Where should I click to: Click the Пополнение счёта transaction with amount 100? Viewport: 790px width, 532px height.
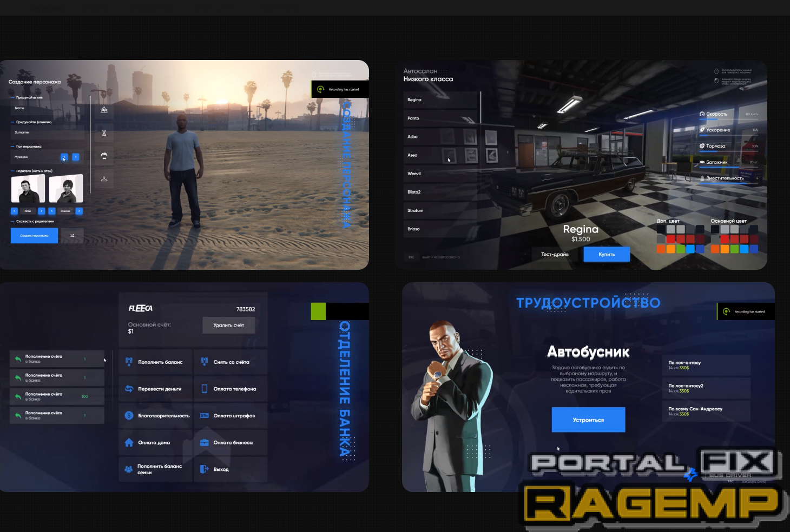[57, 396]
